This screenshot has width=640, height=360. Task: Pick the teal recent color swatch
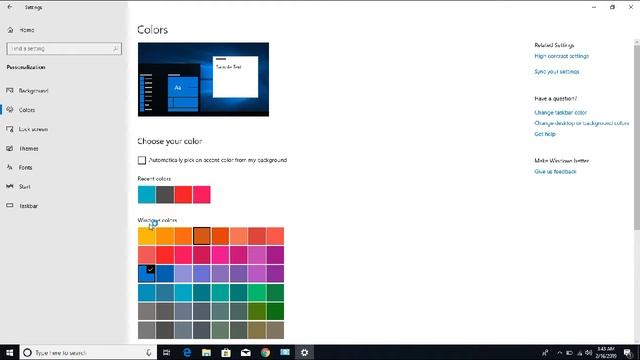[147, 194]
